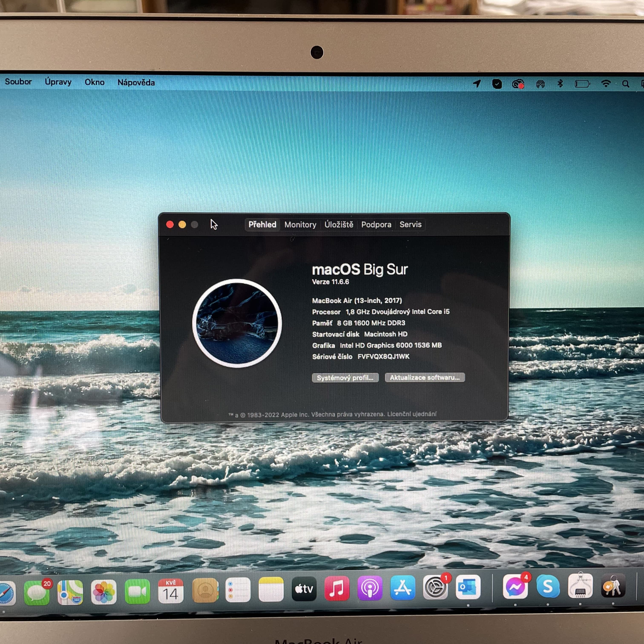
Task: Click the Systémový profil button
Action: pos(345,378)
